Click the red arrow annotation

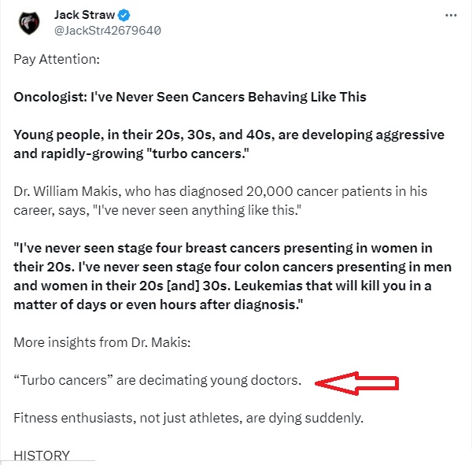coord(356,383)
